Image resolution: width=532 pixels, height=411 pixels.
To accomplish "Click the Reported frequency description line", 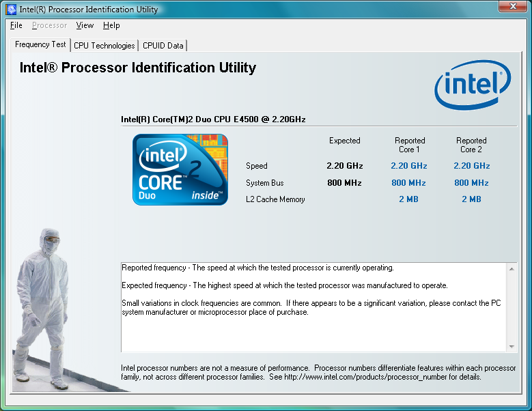I will click(257, 268).
